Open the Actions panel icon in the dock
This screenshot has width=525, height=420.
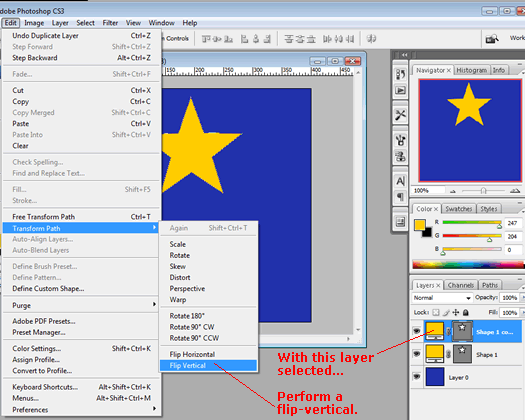(x=400, y=90)
